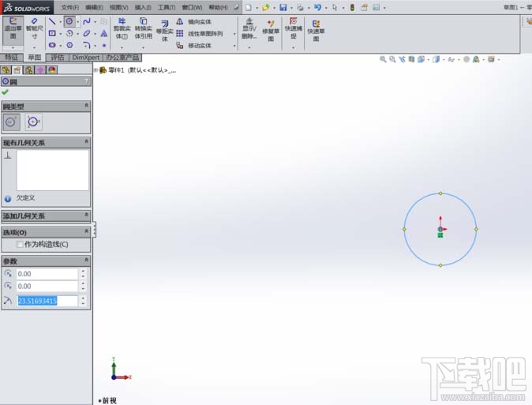532x405 pixels.
Task: Select the Sketch Text (A) tool
Action: coord(104,33)
